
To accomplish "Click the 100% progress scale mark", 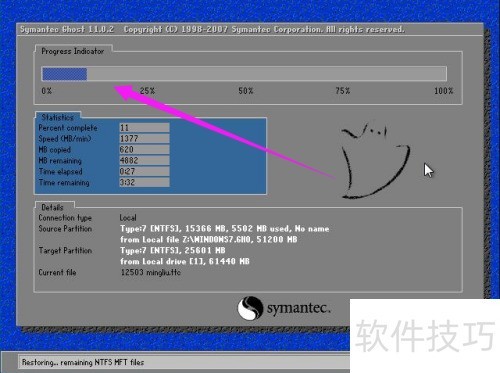I will 443,91.
